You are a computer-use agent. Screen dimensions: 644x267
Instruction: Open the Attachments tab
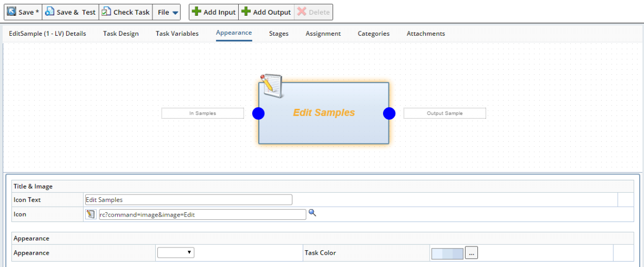(426, 34)
